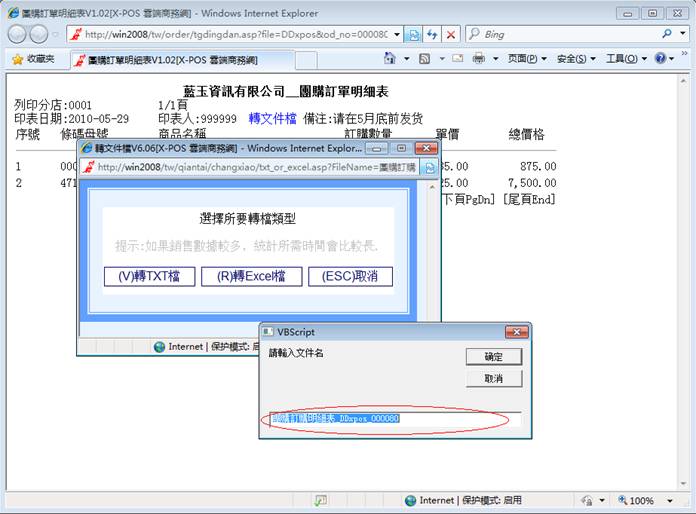Viewport: 696px width, 514px height.
Task: Click 确定 in the VBScript dialog
Action: (x=493, y=357)
